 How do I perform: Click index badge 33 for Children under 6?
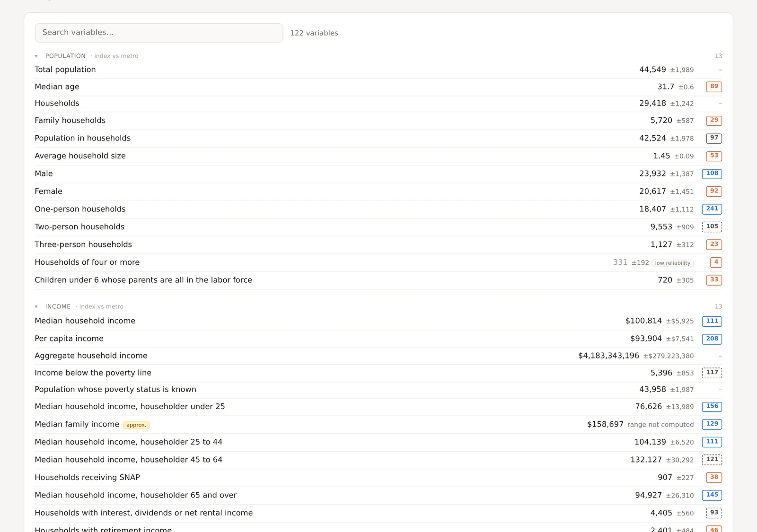[x=714, y=280]
